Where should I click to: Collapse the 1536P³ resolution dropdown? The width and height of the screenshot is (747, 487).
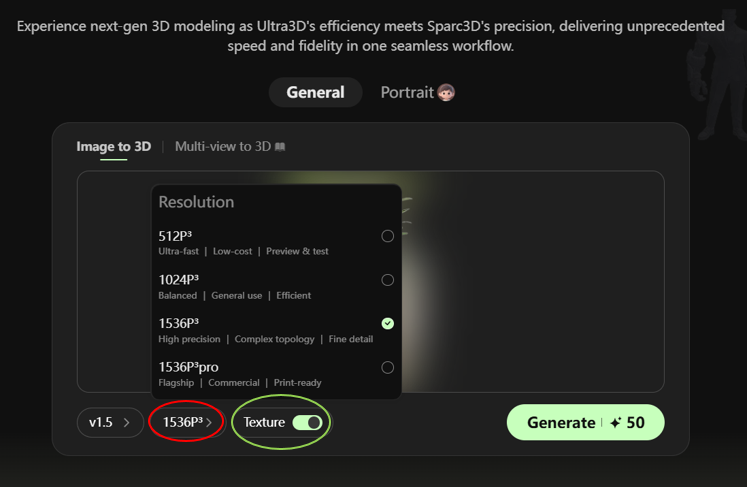[187, 423]
